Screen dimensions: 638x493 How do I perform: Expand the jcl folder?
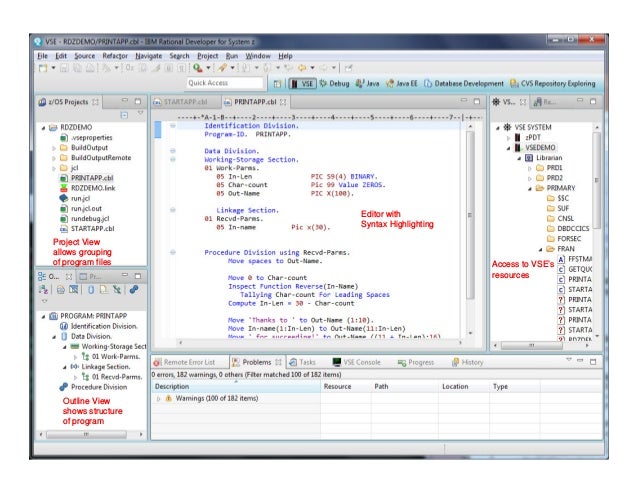tap(54, 168)
